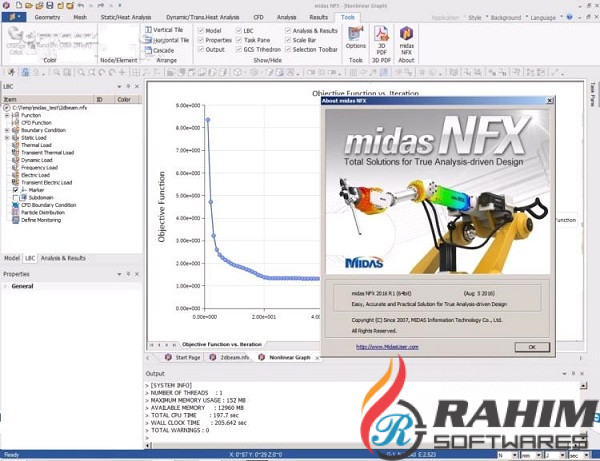Open the Background dropdown

508,18
